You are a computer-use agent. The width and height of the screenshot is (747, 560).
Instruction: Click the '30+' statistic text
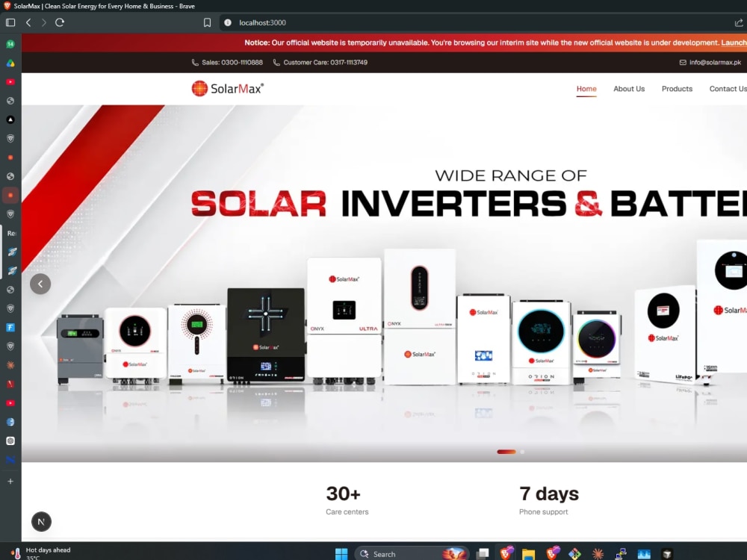point(343,494)
